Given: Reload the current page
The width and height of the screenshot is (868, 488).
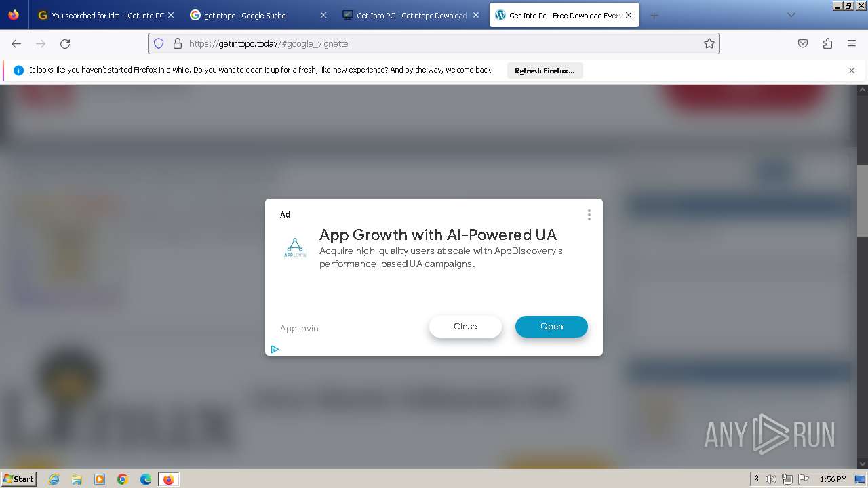Looking at the screenshot, I should point(65,43).
